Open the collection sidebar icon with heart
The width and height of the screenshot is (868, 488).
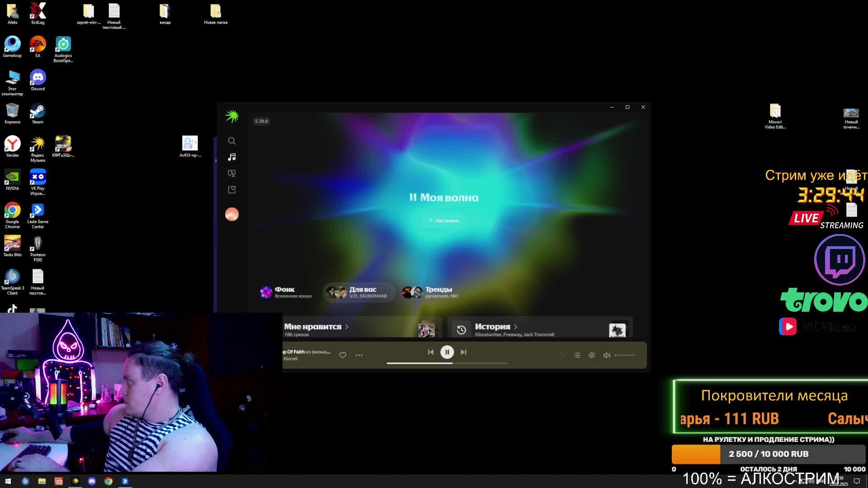pyautogui.click(x=231, y=190)
